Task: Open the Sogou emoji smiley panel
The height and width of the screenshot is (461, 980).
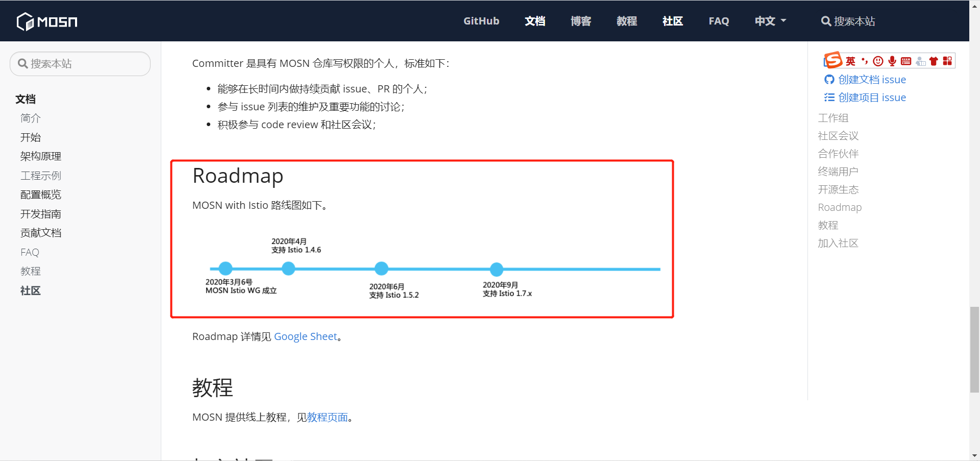Action: pyautogui.click(x=878, y=61)
